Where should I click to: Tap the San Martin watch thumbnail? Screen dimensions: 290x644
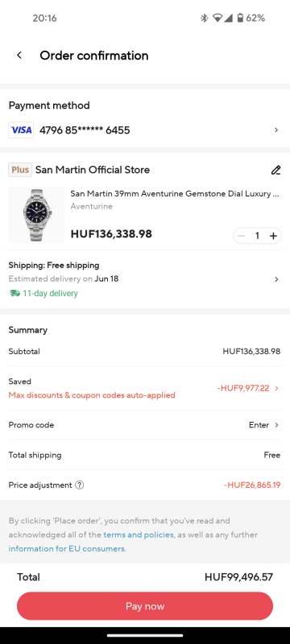pos(36,215)
